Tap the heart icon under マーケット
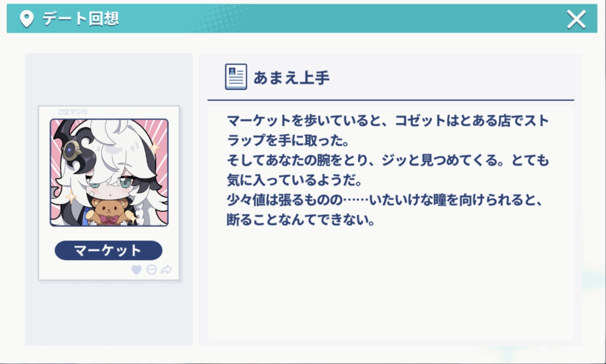This screenshot has height=364, width=606. [x=137, y=270]
